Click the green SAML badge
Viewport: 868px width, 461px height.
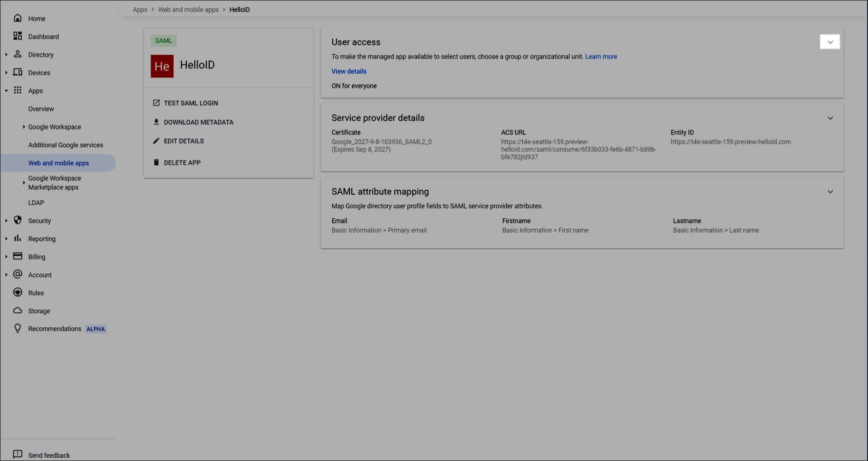pos(164,41)
